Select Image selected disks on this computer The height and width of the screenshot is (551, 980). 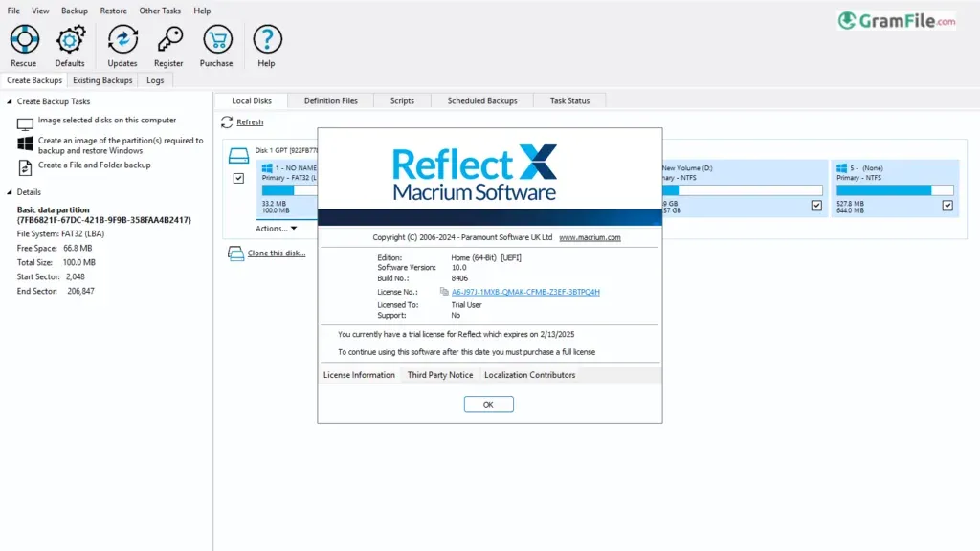pos(107,120)
